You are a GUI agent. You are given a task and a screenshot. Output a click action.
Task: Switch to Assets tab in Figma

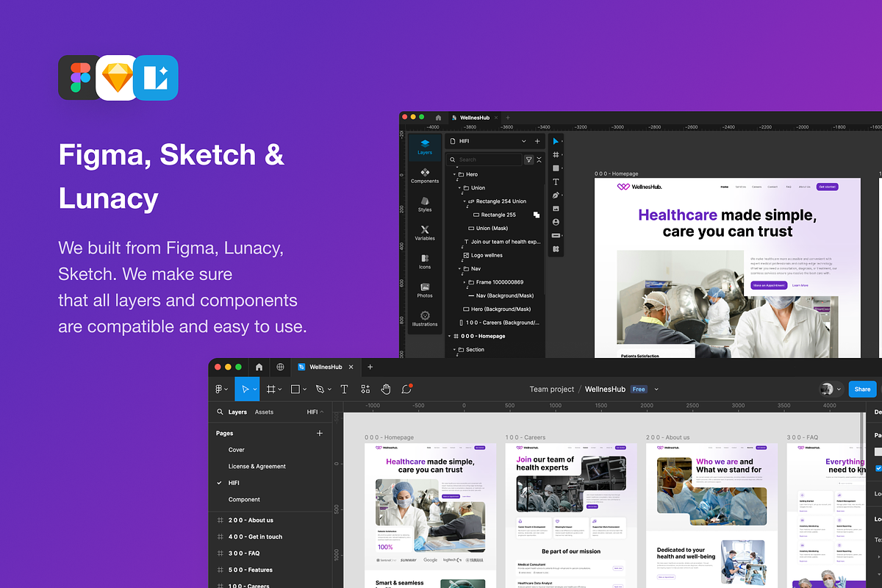coord(264,412)
